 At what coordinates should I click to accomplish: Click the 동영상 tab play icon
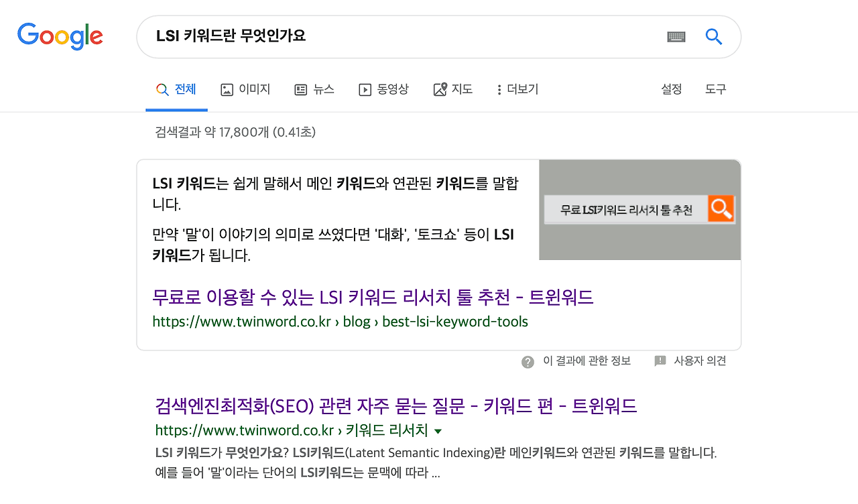[365, 89]
